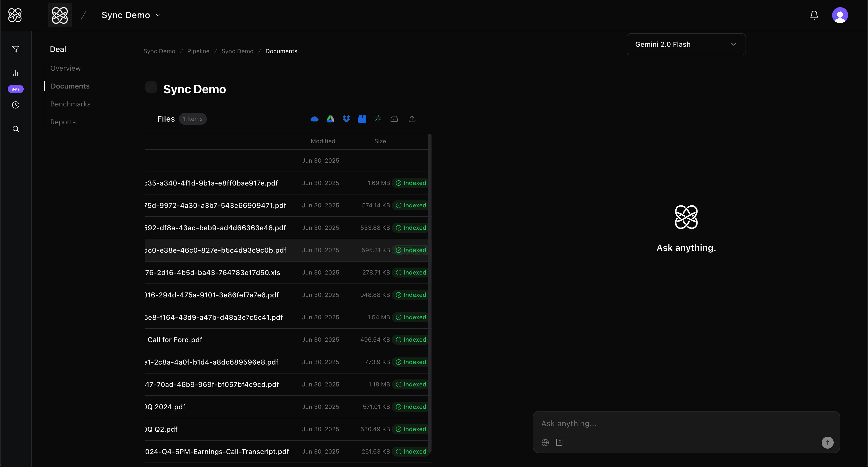Screen dimensions: 868x467
Task: Open the Sync Demo workspace dropdown
Action: tap(131, 15)
